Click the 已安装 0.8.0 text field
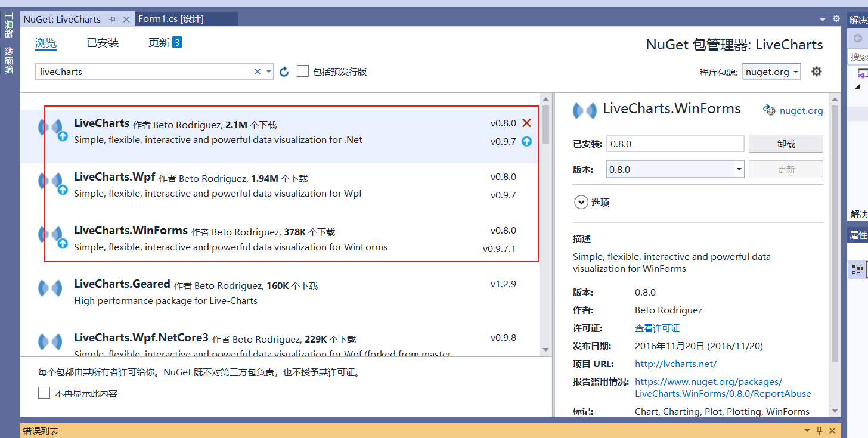The image size is (868, 438). 675,144
